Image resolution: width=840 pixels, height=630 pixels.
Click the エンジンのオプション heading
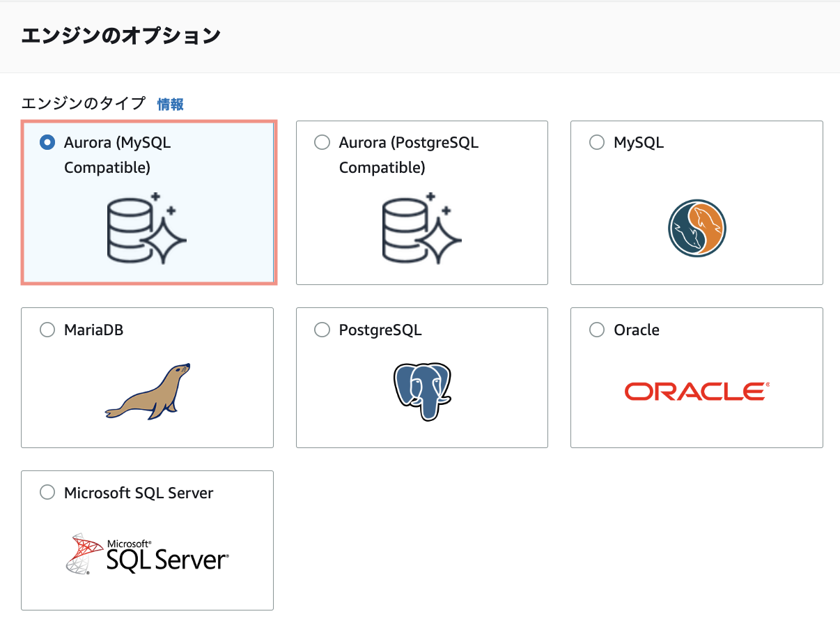[121, 36]
